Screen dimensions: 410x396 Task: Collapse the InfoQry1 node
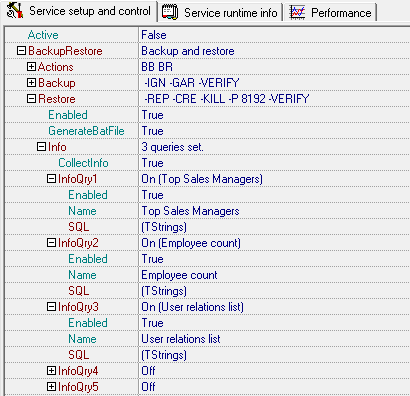tap(51, 179)
